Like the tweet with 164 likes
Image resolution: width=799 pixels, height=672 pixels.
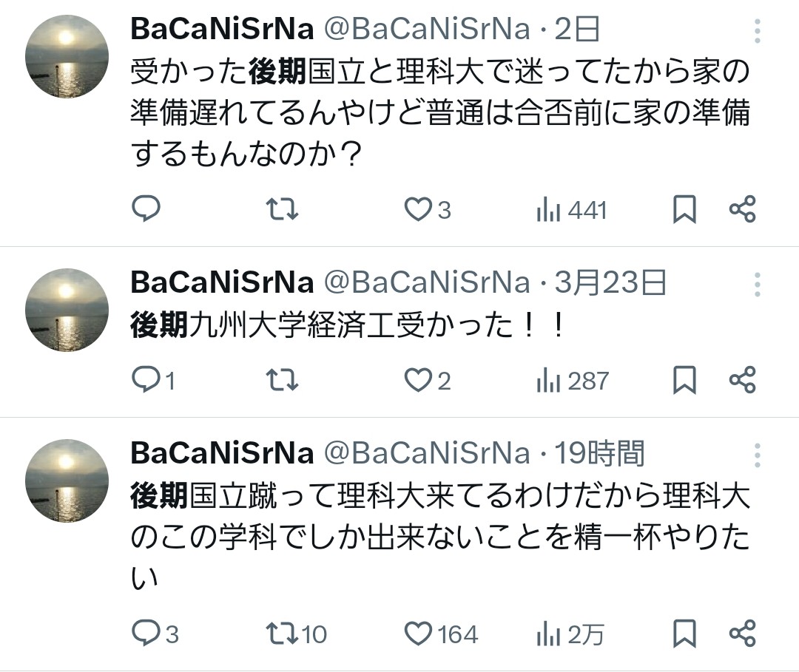(419, 634)
